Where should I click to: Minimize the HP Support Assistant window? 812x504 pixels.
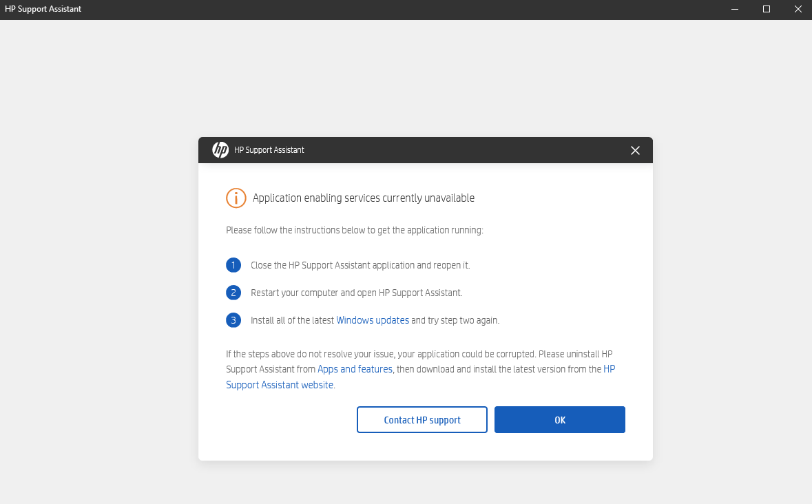point(734,9)
